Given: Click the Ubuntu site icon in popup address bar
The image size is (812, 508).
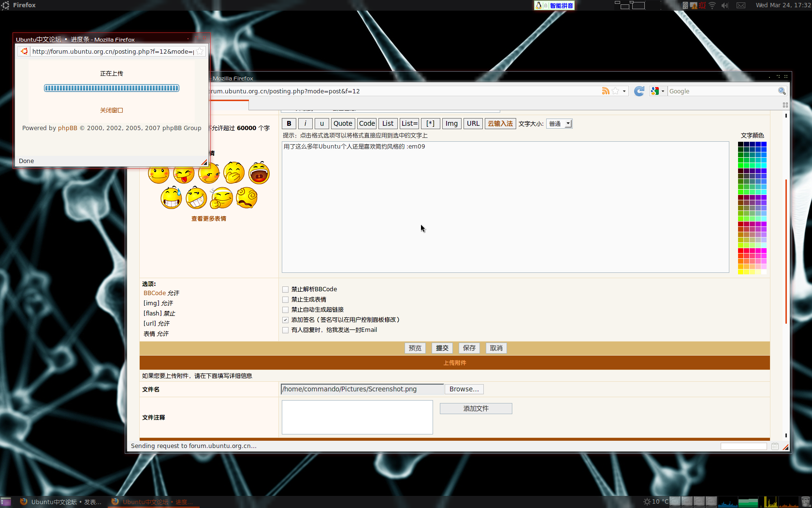Looking at the screenshot, I should [x=24, y=51].
